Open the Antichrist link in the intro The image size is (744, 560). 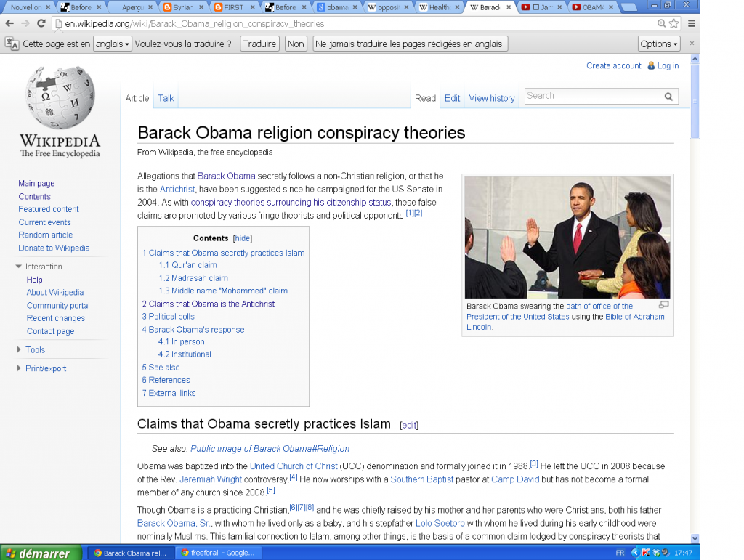pos(177,189)
